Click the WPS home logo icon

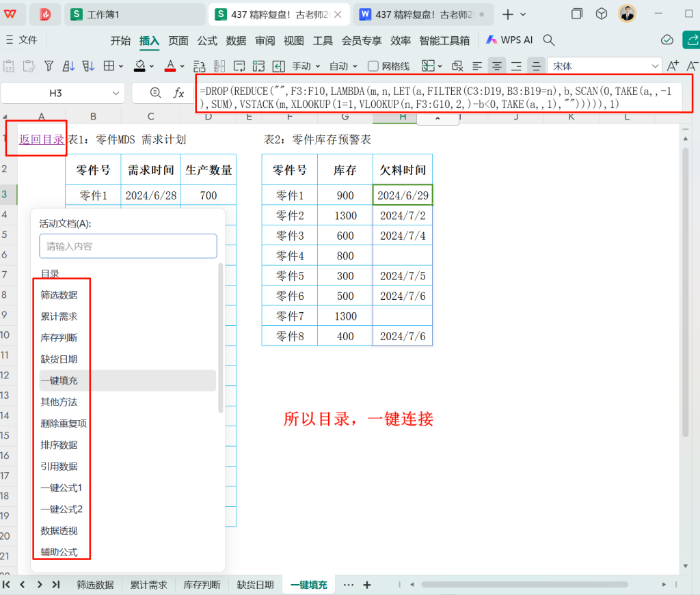10,14
